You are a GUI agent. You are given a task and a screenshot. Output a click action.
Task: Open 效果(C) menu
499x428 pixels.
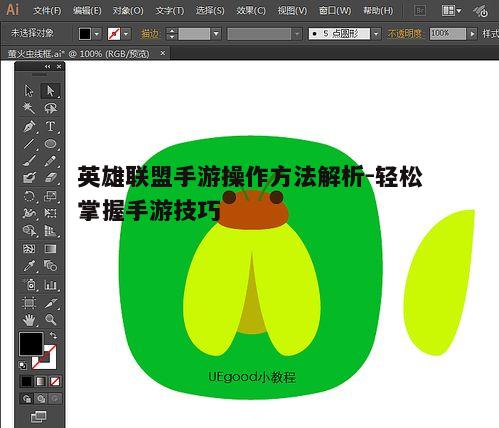251,11
